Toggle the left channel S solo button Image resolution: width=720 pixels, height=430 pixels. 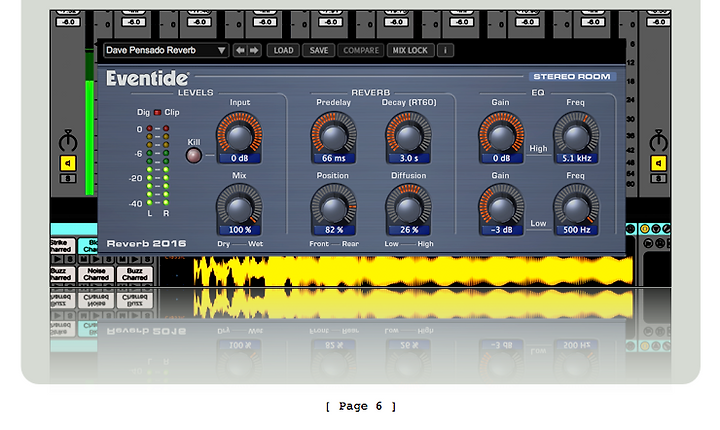[x=68, y=178]
